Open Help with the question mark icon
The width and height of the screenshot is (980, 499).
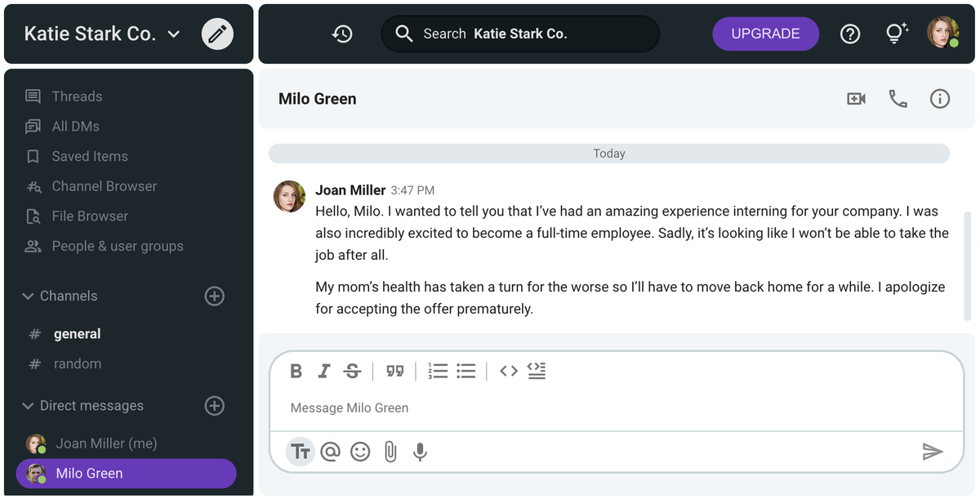(x=850, y=33)
